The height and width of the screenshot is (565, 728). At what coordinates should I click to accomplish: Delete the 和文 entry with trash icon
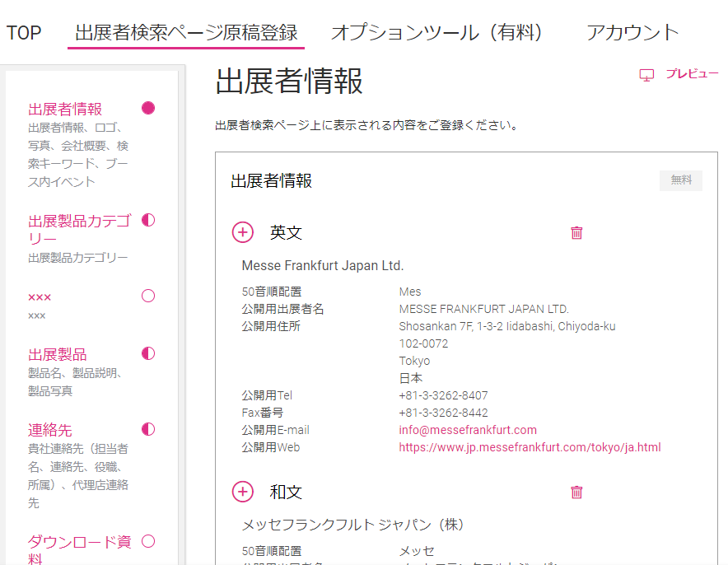[576, 492]
